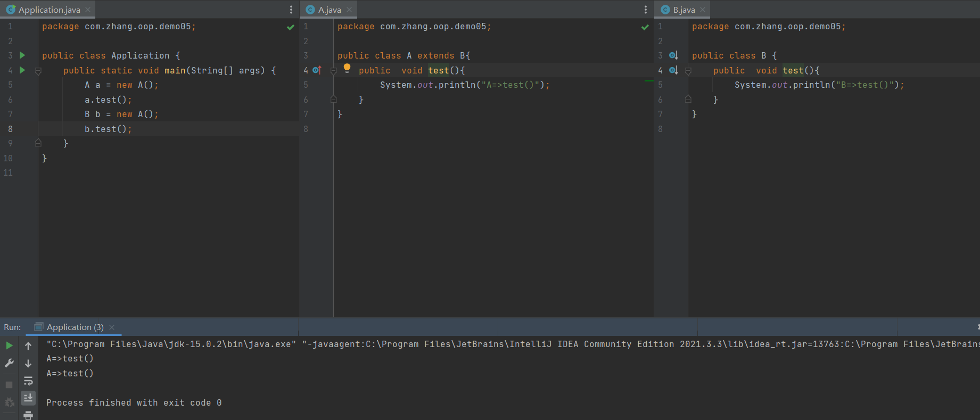Click the package statement in A.java
980x420 pixels.
tap(414, 27)
